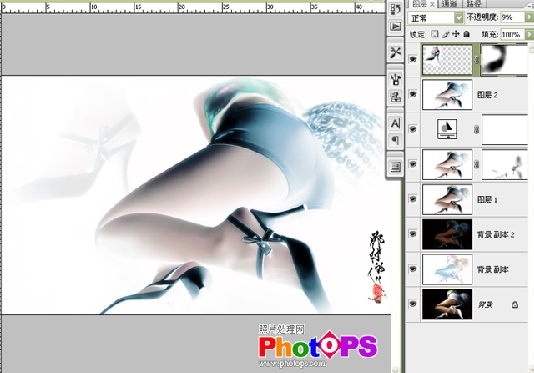534x373 pixels.
Task: Select the top shoe layer thumbnail
Action: (x=447, y=60)
